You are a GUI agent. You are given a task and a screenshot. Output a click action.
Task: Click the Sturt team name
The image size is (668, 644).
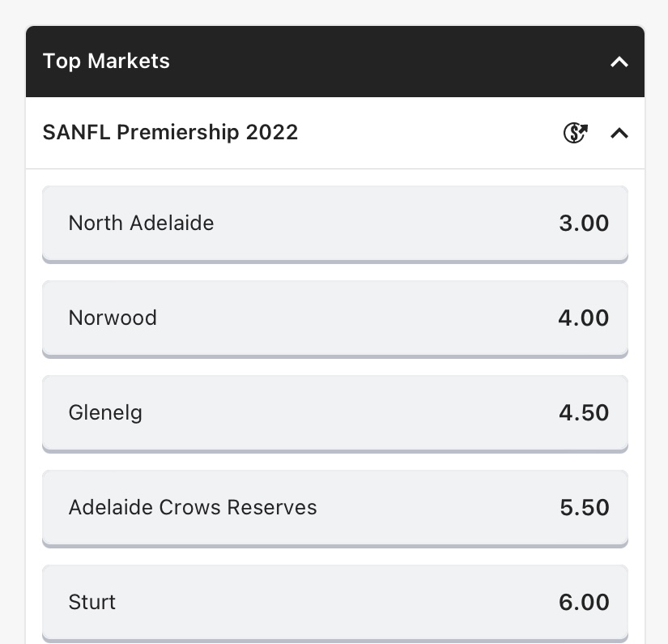coord(92,602)
